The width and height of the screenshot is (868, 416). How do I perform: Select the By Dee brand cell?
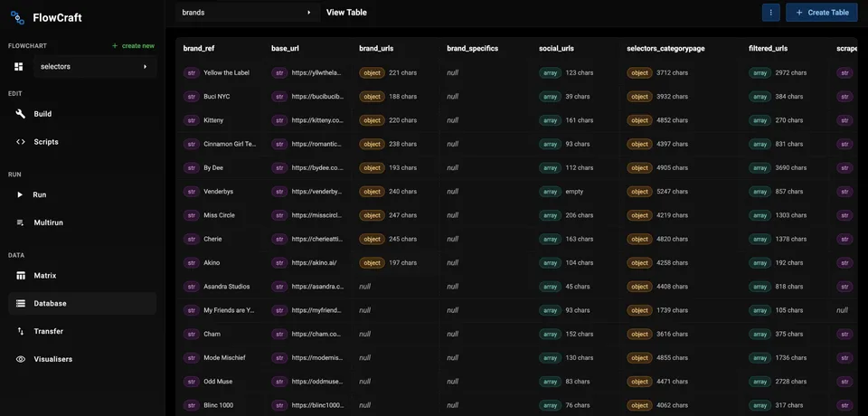click(219, 168)
